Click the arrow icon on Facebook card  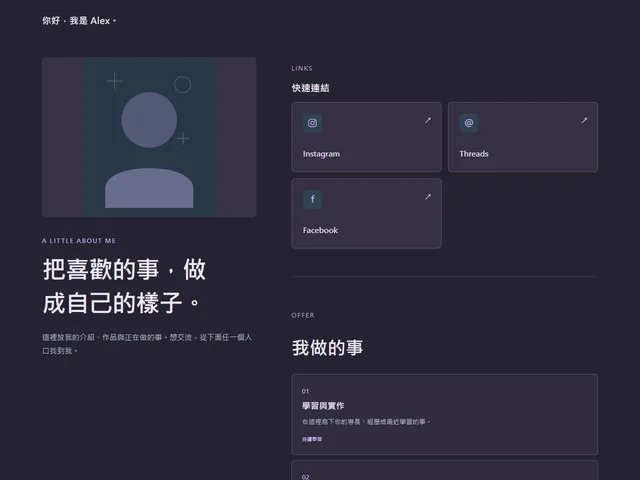(x=427, y=197)
